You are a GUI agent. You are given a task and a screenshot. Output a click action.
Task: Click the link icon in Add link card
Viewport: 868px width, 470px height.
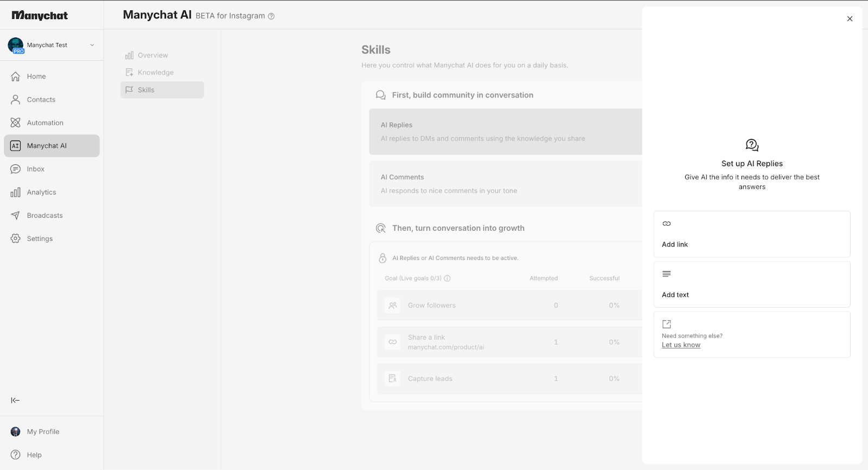tap(667, 224)
